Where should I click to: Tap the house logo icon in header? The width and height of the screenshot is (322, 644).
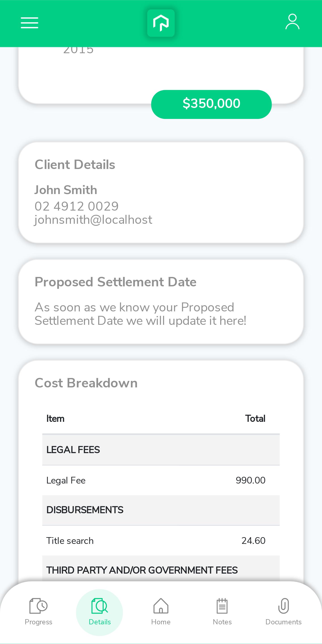pos(161,23)
